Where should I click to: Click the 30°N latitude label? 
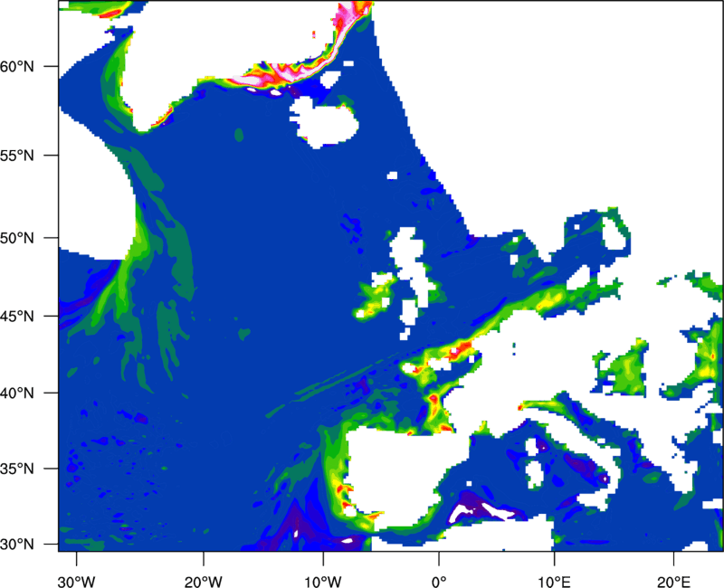[x=17, y=545]
